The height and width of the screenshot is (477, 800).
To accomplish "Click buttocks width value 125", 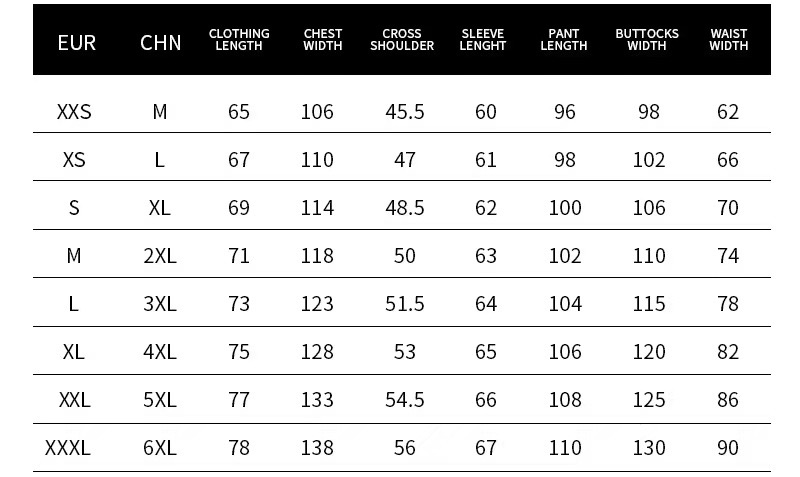I will pos(649,400).
